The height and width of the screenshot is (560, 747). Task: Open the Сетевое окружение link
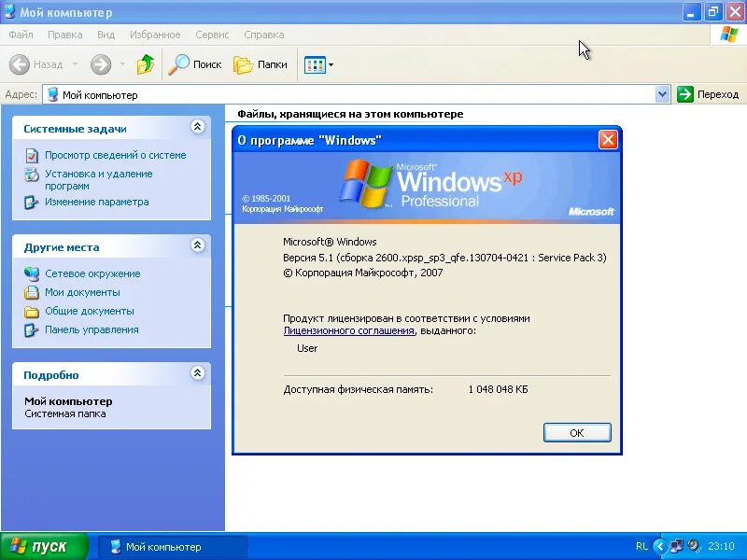pos(92,273)
